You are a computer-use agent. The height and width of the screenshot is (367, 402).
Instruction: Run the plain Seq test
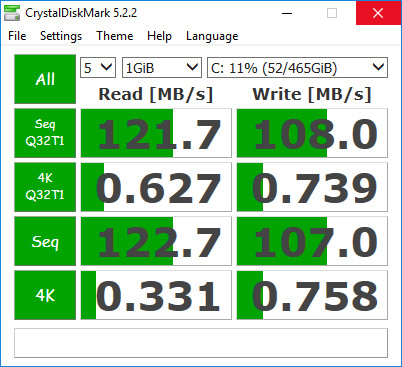click(45, 241)
